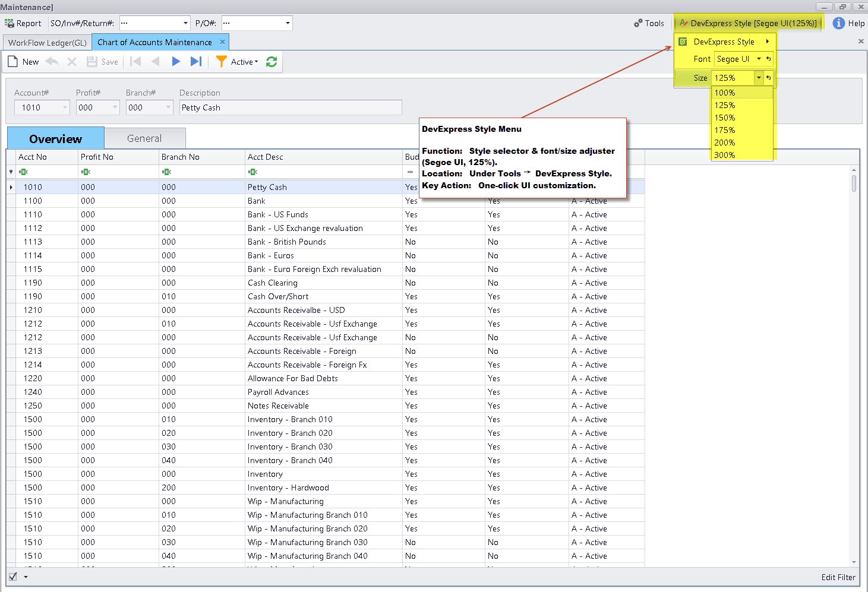Expand the DevExpress Style submenu
Viewport: 868px width, 592px height.
(724, 42)
